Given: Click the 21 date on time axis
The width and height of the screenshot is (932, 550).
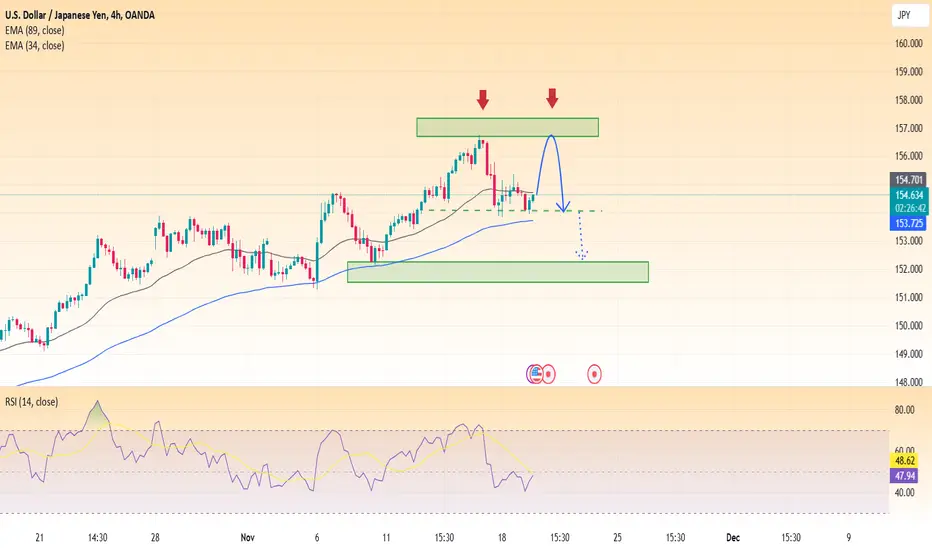Looking at the screenshot, I should [x=39, y=538].
